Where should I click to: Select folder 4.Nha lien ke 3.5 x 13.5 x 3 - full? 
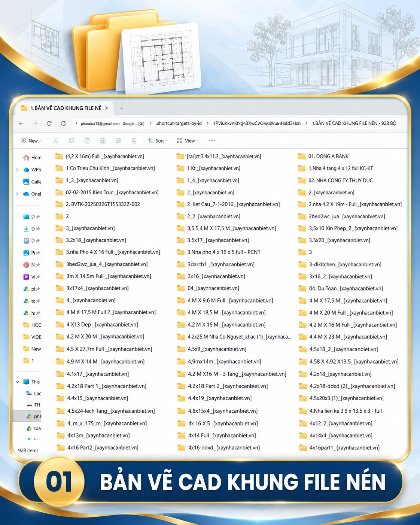tap(341, 411)
